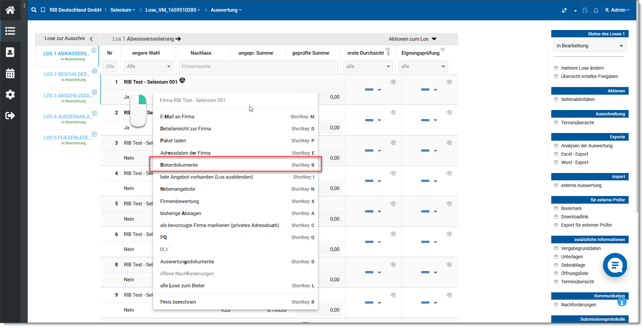Viewport: 644px width, 328px height.
Task: Open the R. Admin user menu
Action: pos(617,10)
